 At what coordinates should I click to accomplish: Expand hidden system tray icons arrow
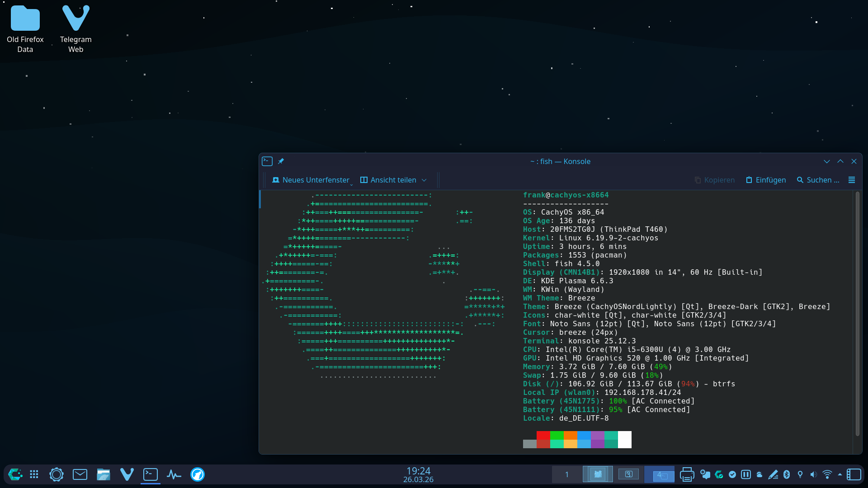click(840, 474)
